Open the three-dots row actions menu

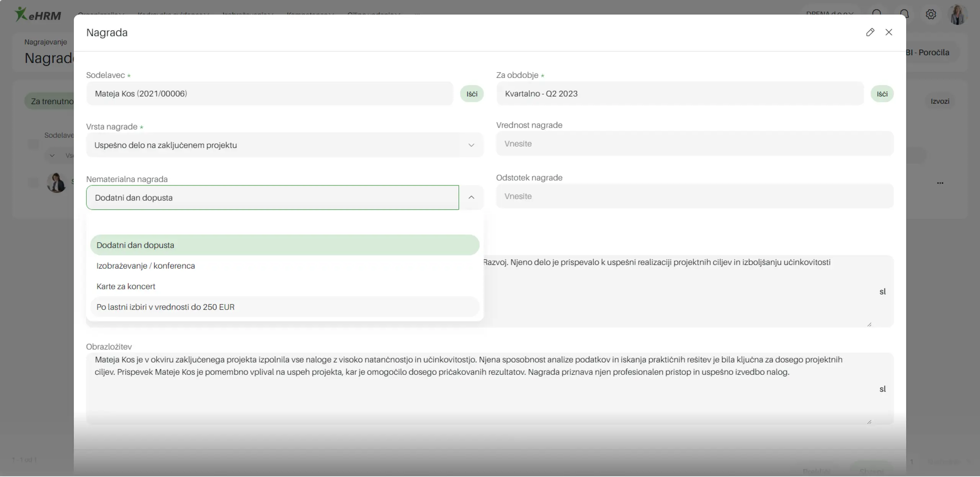pos(940,183)
